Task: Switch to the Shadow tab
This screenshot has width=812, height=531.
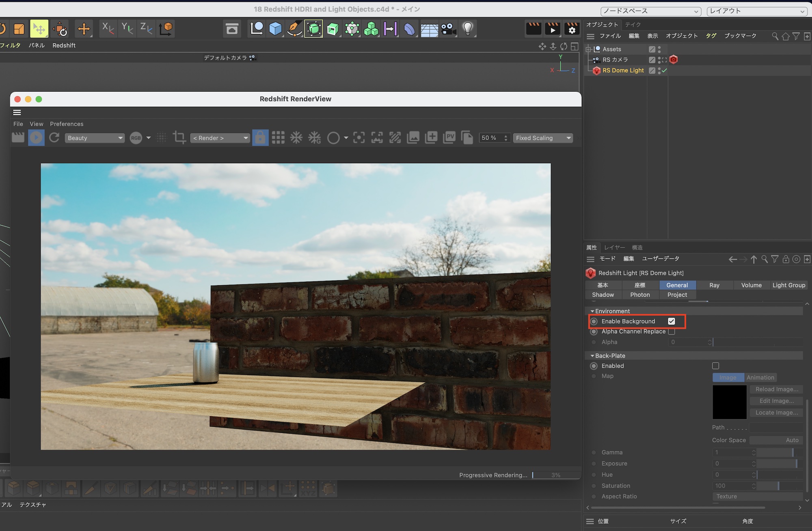Action: tap(603, 295)
